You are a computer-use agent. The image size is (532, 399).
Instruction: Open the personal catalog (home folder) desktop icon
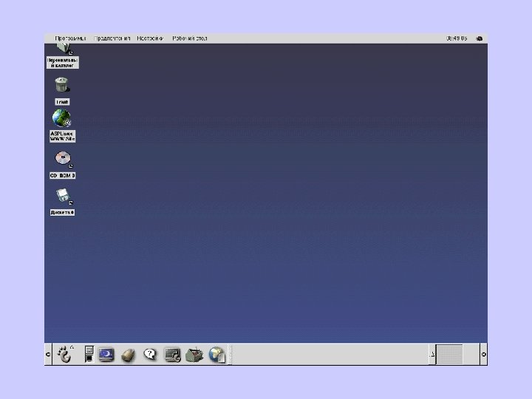pyautogui.click(x=63, y=56)
